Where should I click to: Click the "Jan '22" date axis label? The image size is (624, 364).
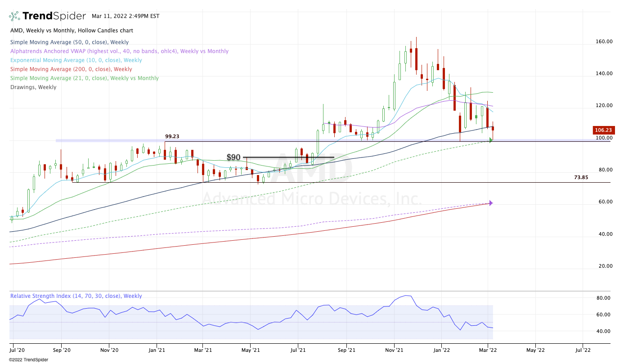pyautogui.click(x=441, y=349)
